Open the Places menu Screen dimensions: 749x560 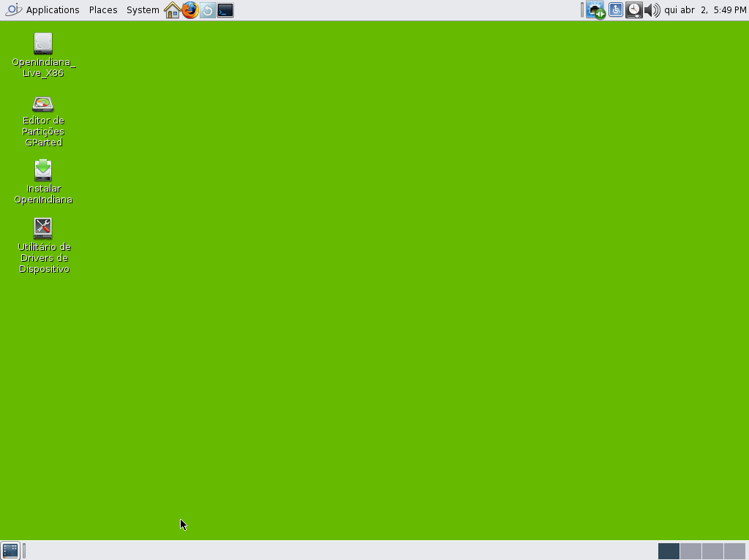point(103,10)
